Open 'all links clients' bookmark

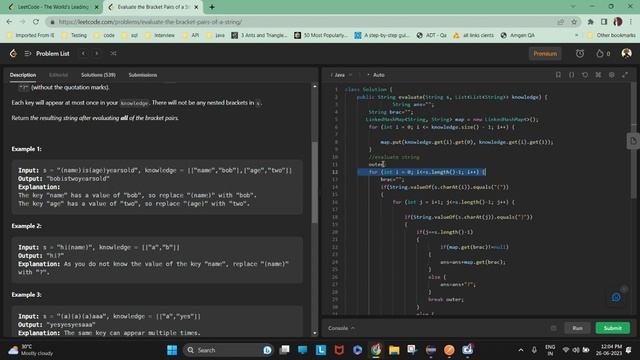(x=473, y=36)
